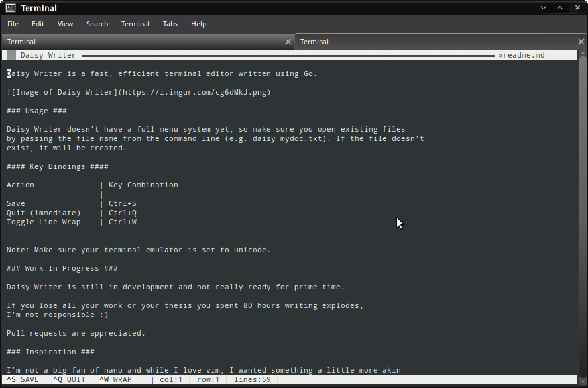Click the ### Work In Progress ### heading
Screen dimensions: 588x388
62,269
